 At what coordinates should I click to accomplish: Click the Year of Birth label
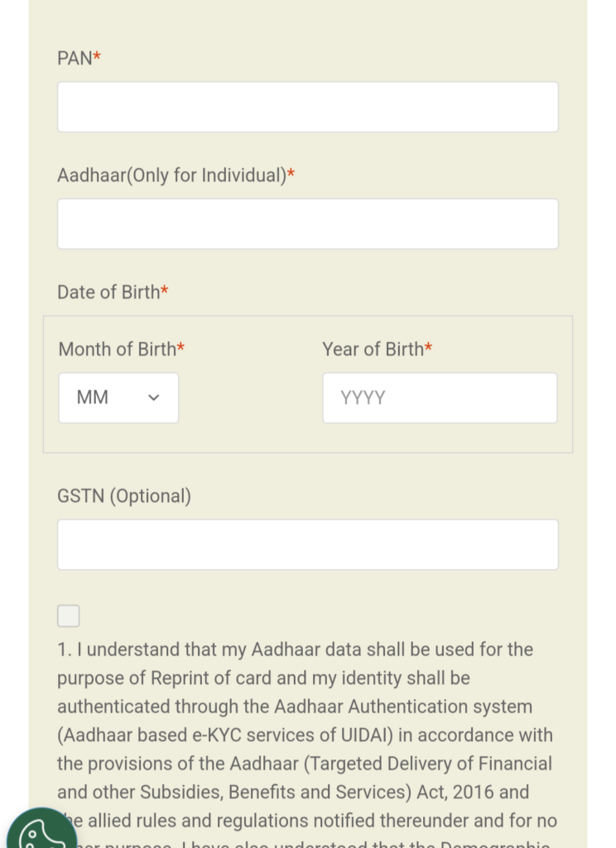[x=373, y=349]
